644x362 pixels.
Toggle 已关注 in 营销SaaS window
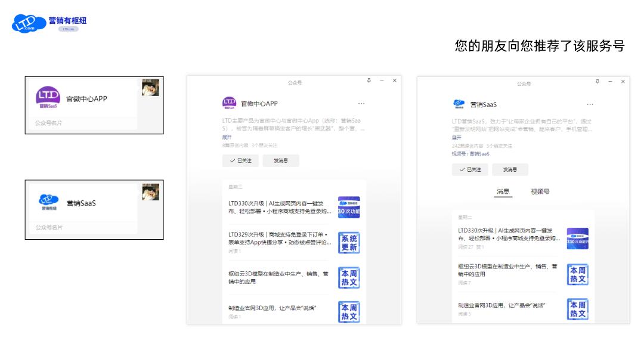click(470, 169)
